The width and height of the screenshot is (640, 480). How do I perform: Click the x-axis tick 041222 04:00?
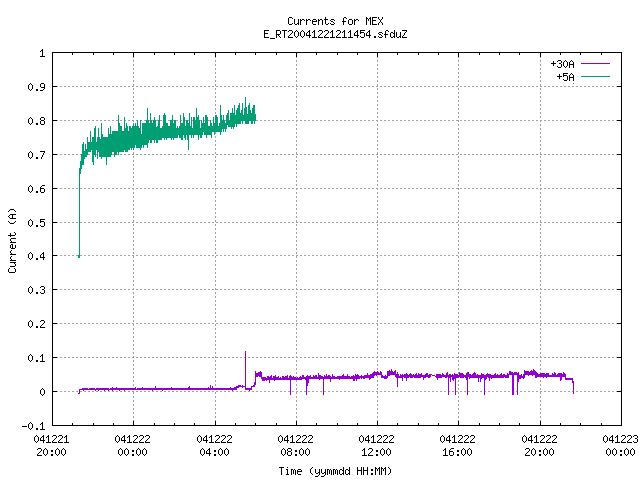[x=214, y=445]
